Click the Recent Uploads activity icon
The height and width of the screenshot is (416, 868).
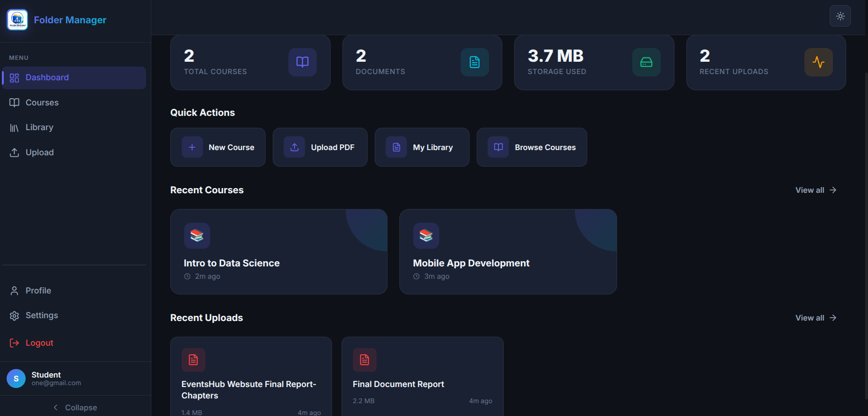pos(819,62)
